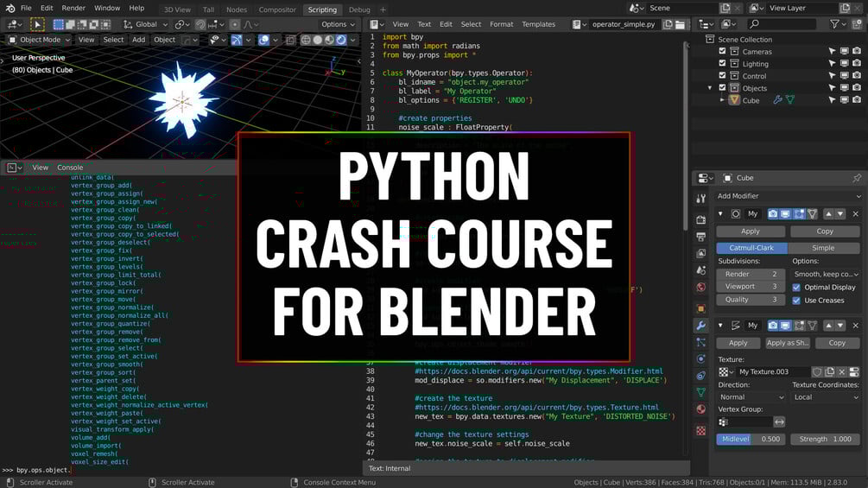
Task: Open the Object Data mesh properties tab
Action: point(700,392)
